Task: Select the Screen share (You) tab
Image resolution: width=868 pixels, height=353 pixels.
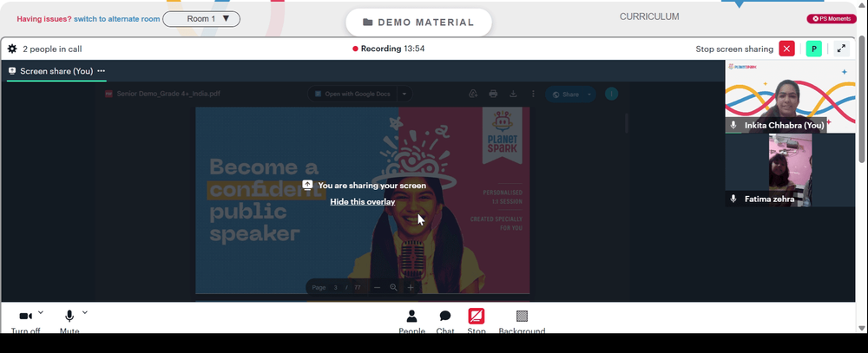Action: coord(56,71)
